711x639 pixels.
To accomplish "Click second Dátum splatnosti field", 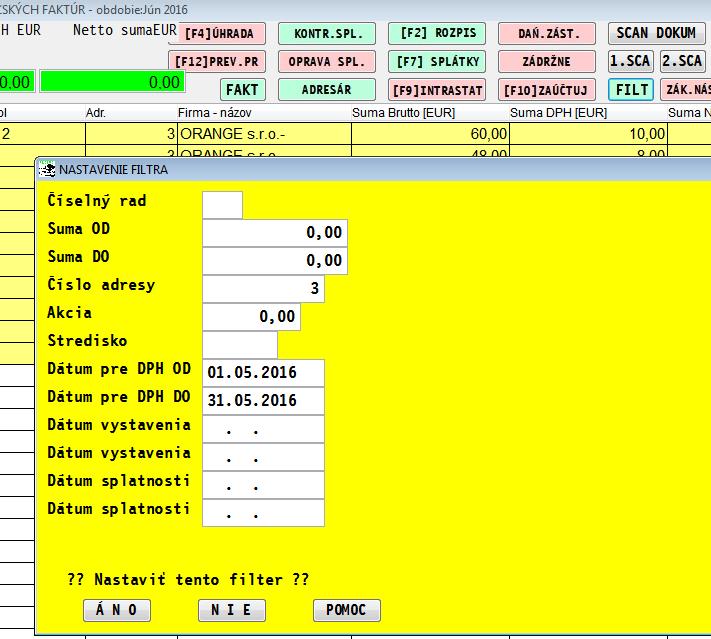I will [x=263, y=513].
